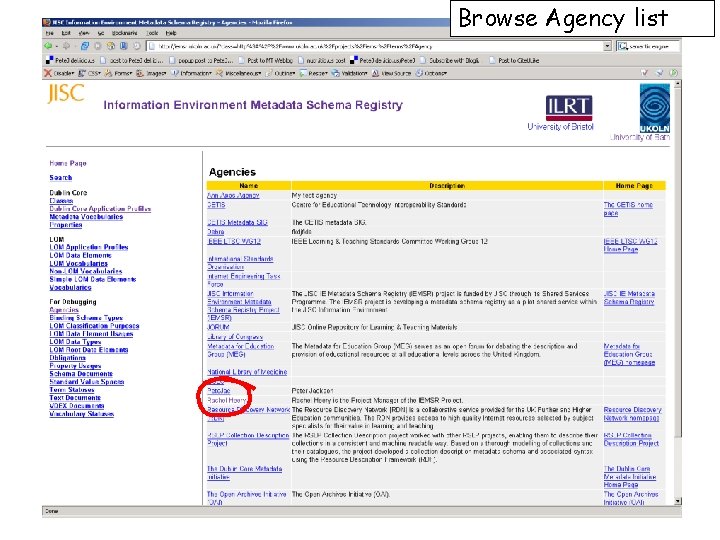
Task: Open the URL bar history dropdown
Action: [x=607, y=46]
